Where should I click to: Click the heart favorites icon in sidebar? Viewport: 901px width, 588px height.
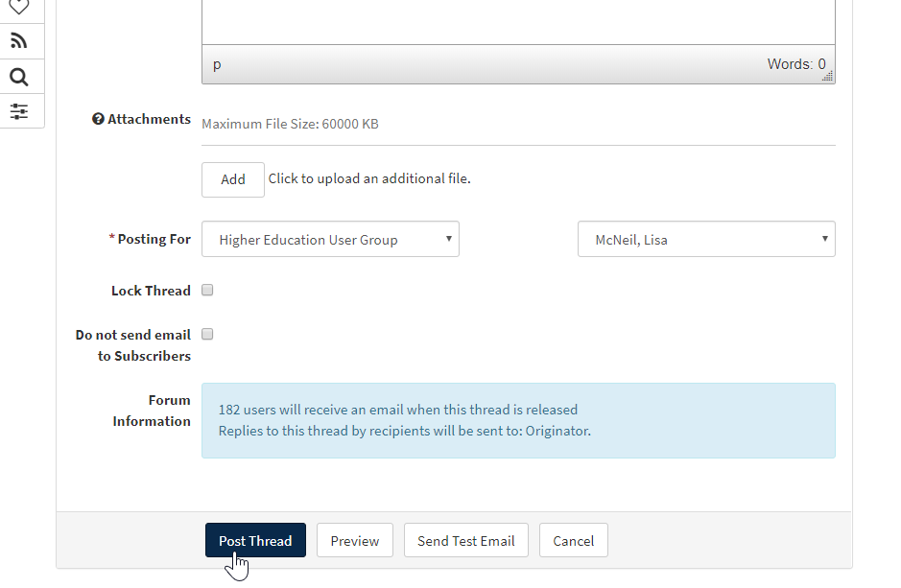click(x=19, y=7)
